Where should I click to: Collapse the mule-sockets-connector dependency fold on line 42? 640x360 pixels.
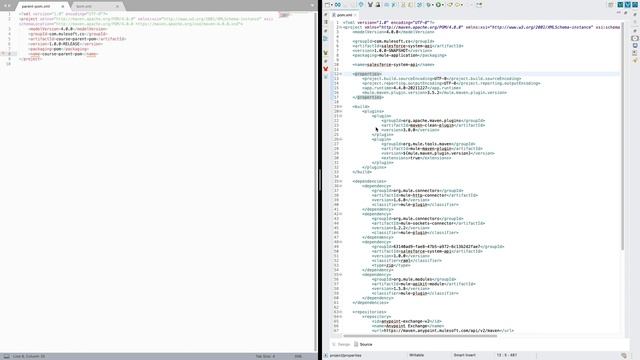pyautogui.click(x=341, y=214)
